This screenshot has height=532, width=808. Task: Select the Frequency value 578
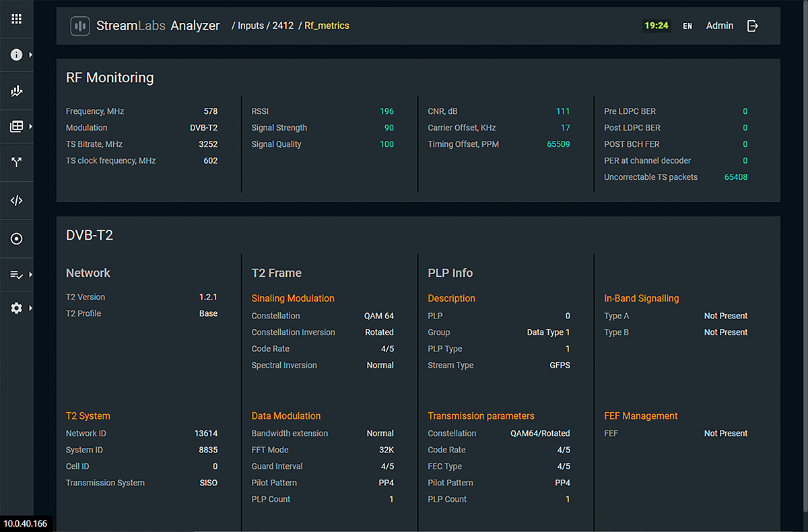coord(211,111)
